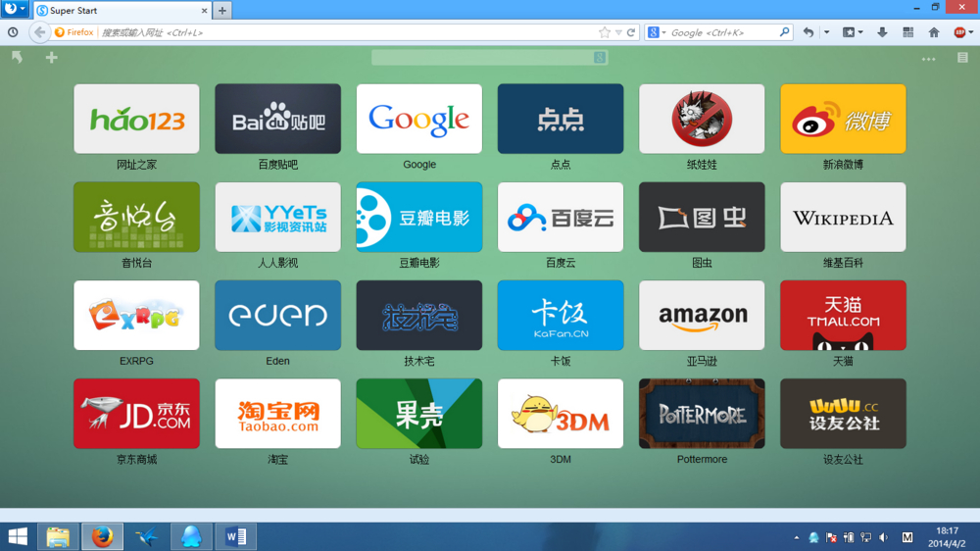Open the Eden tile

[x=277, y=316]
